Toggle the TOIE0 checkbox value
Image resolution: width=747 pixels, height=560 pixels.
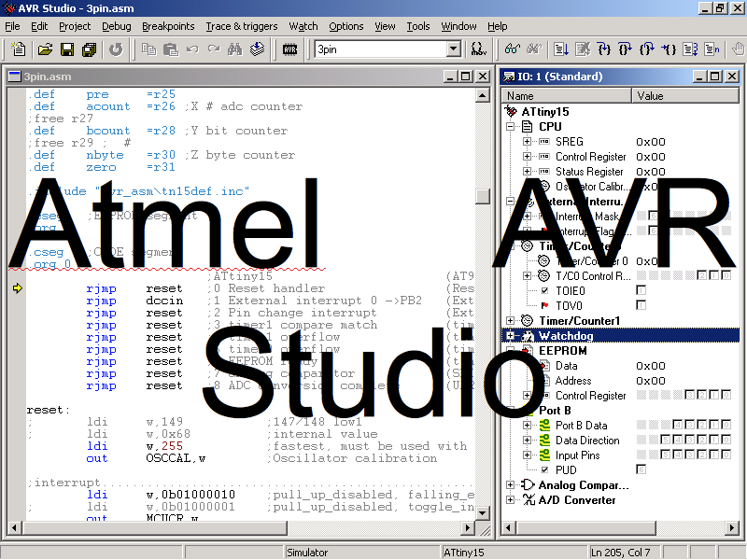point(641,291)
